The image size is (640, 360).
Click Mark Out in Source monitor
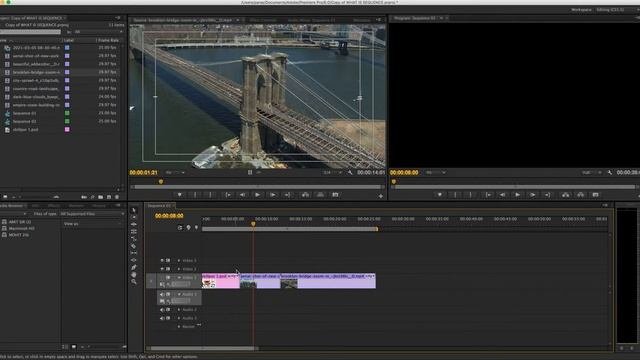210,195
